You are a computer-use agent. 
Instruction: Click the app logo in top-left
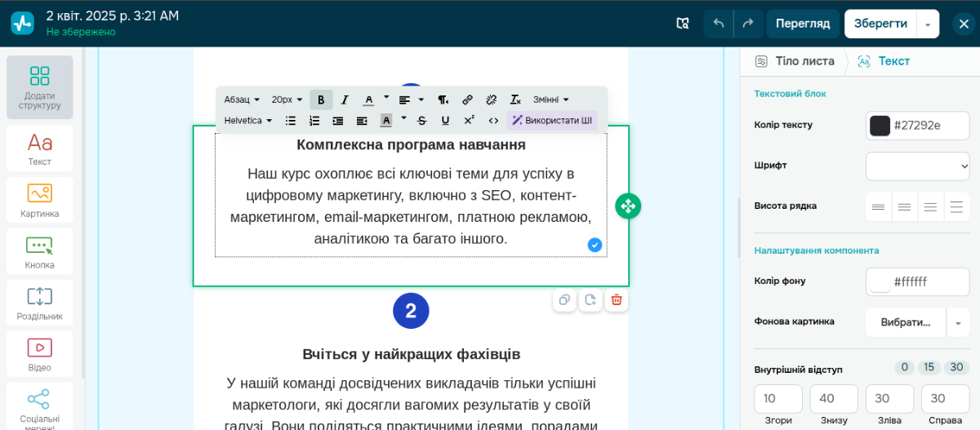click(22, 23)
